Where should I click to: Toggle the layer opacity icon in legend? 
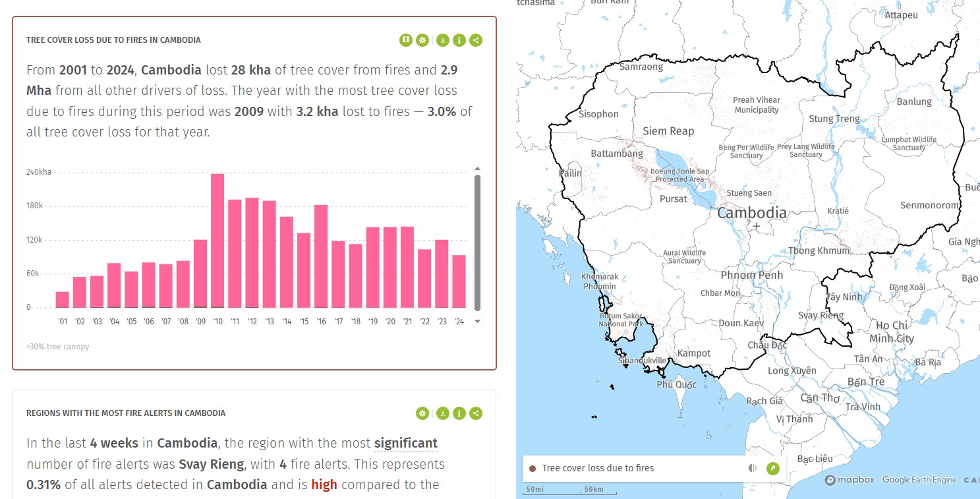pos(753,469)
